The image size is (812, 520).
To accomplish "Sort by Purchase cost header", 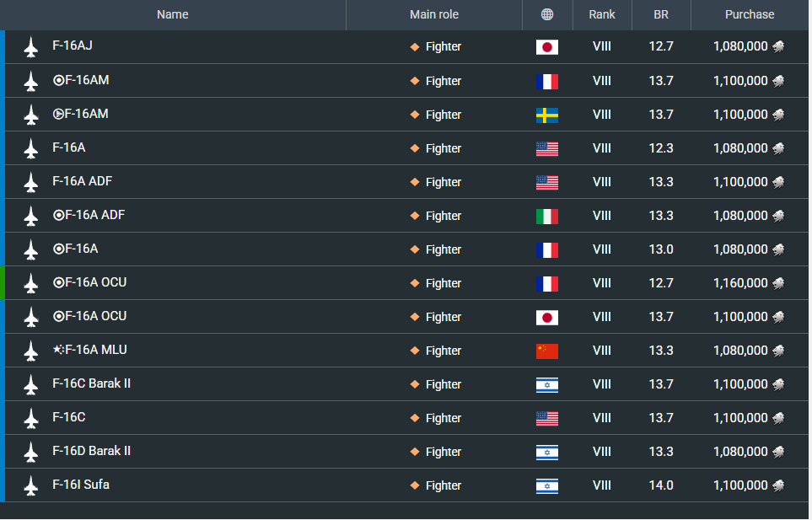I will (x=750, y=14).
